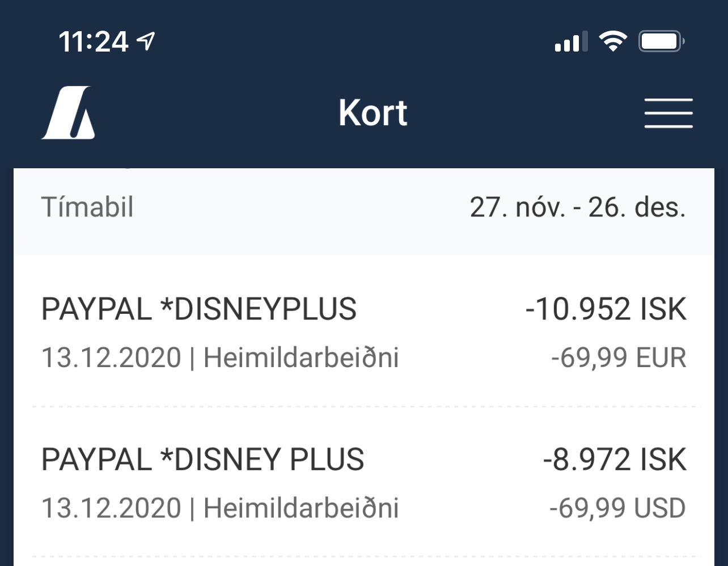Tap the battery indicator icon
Viewport: 728px width, 566px height.
[661, 41]
